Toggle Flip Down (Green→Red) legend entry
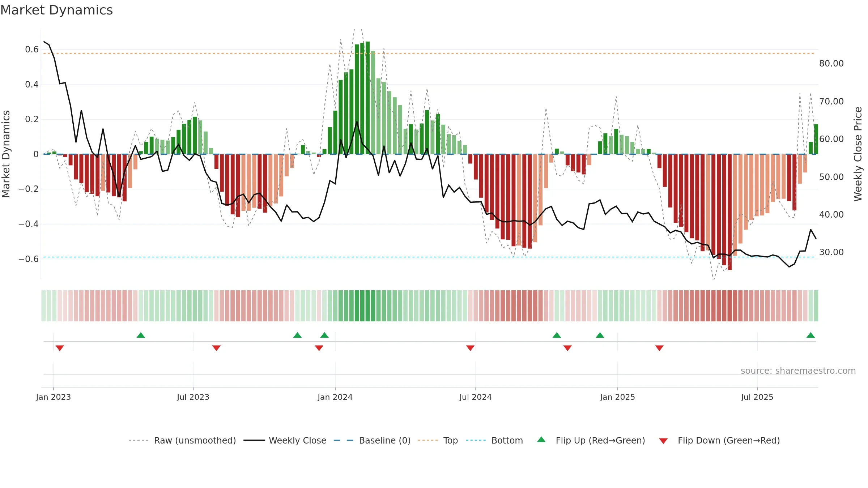The height and width of the screenshot is (488, 868). pos(719,440)
